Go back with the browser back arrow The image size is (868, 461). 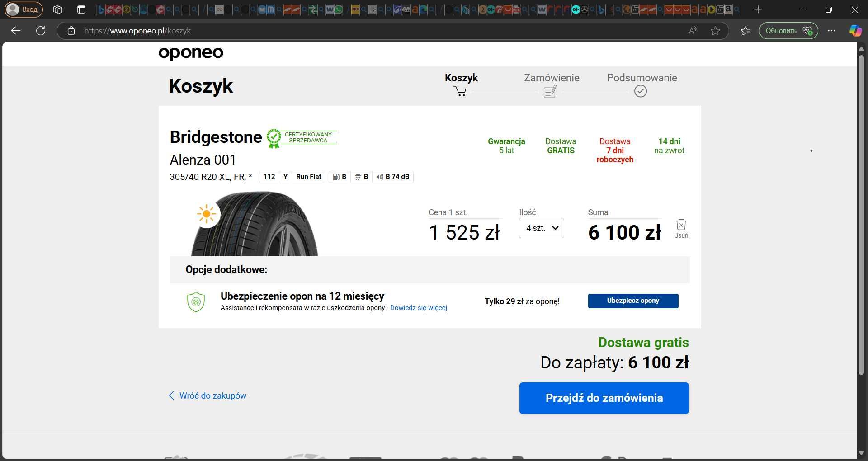pos(16,31)
